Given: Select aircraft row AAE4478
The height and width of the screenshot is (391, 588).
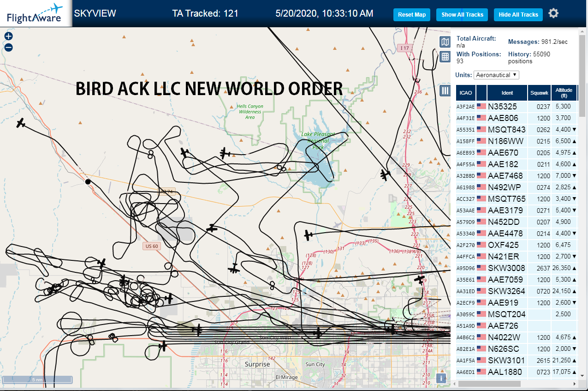Looking at the screenshot, I should pyautogui.click(x=517, y=234).
